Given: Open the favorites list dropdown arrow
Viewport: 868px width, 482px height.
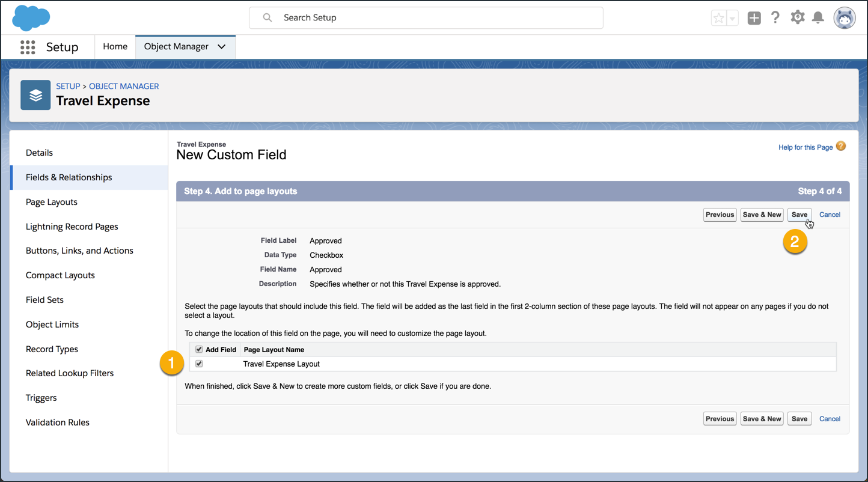Looking at the screenshot, I should pyautogui.click(x=732, y=18).
